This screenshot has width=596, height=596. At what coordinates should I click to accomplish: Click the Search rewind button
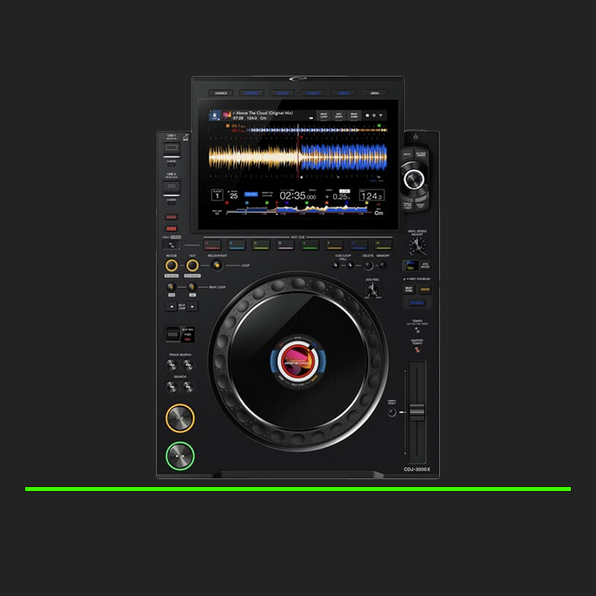[172, 387]
